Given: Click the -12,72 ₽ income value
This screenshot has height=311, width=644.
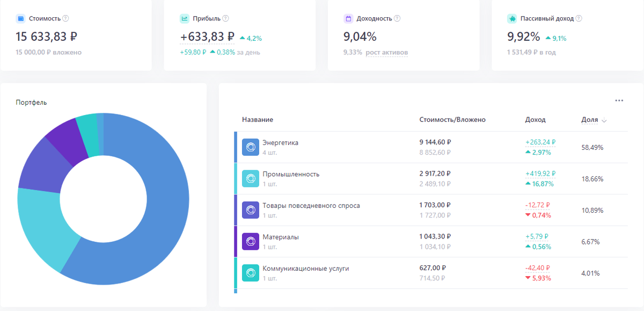Looking at the screenshot, I should (x=538, y=205).
